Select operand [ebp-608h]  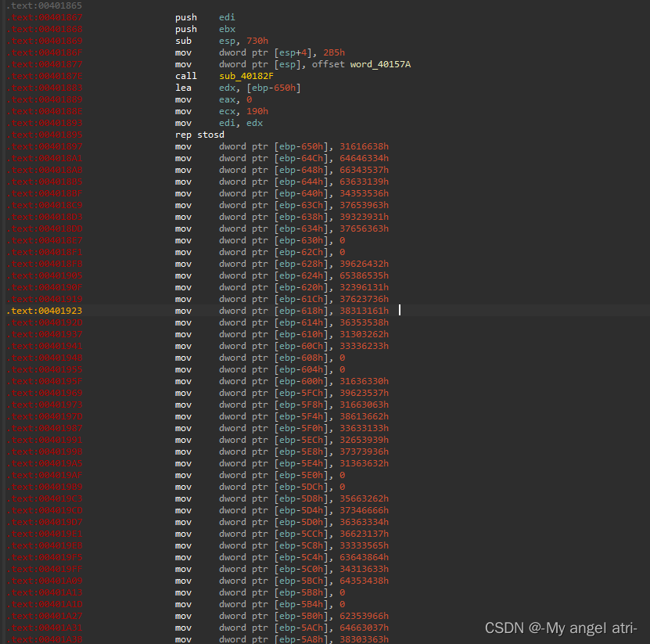point(301,358)
